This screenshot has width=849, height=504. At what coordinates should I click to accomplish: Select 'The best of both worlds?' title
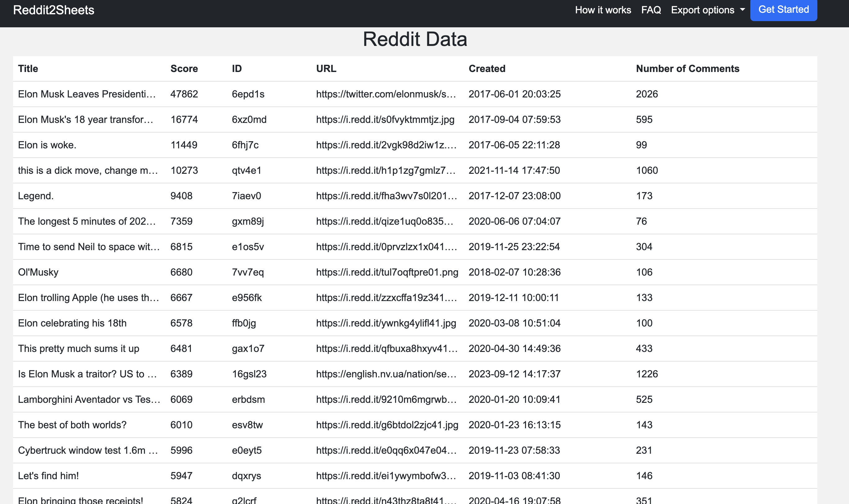pos(72,425)
